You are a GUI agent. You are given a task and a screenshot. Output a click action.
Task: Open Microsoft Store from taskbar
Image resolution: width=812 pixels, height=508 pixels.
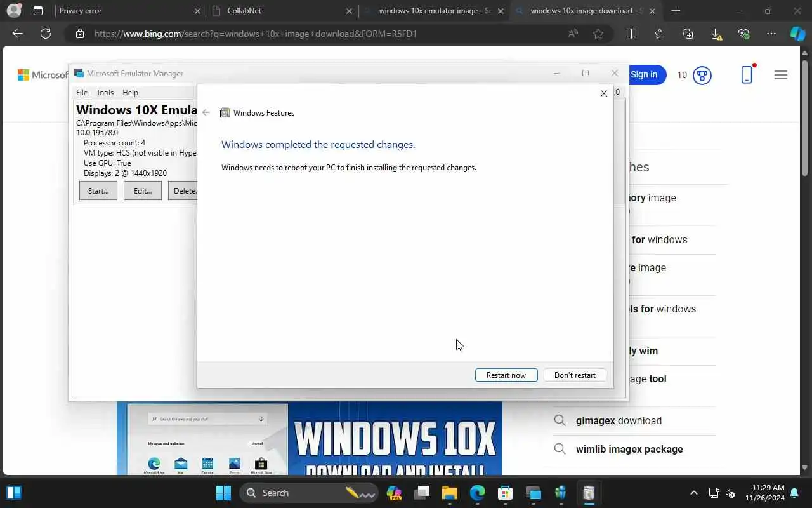click(505, 493)
